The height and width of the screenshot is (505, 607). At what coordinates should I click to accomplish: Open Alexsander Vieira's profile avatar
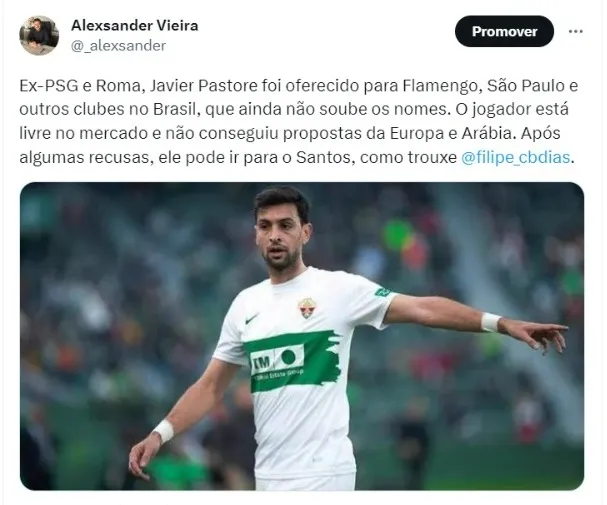click(39, 35)
